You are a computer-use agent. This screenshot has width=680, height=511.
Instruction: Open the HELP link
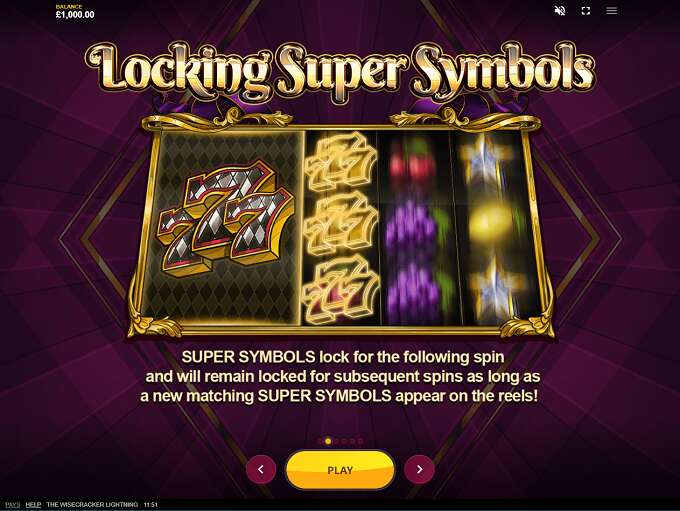33,504
